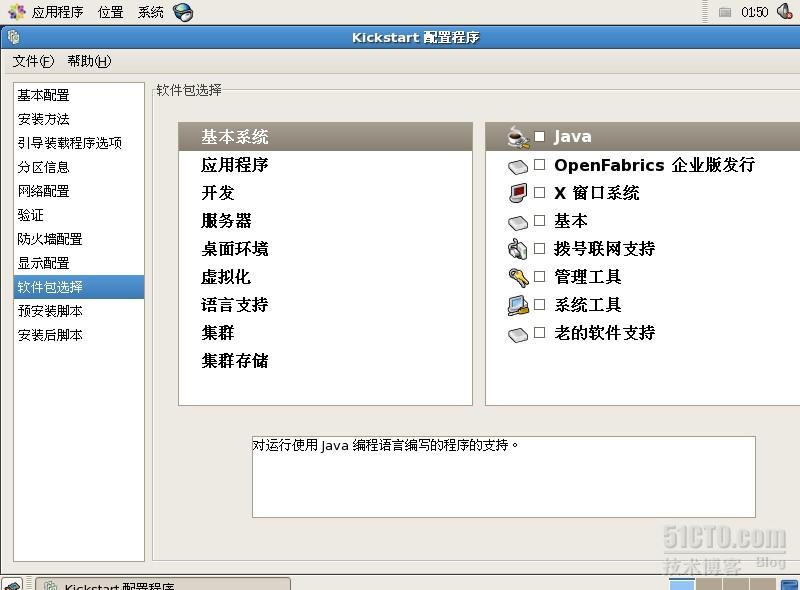
Task: Click the GNOME foot logo icon
Action: point(16,11)
